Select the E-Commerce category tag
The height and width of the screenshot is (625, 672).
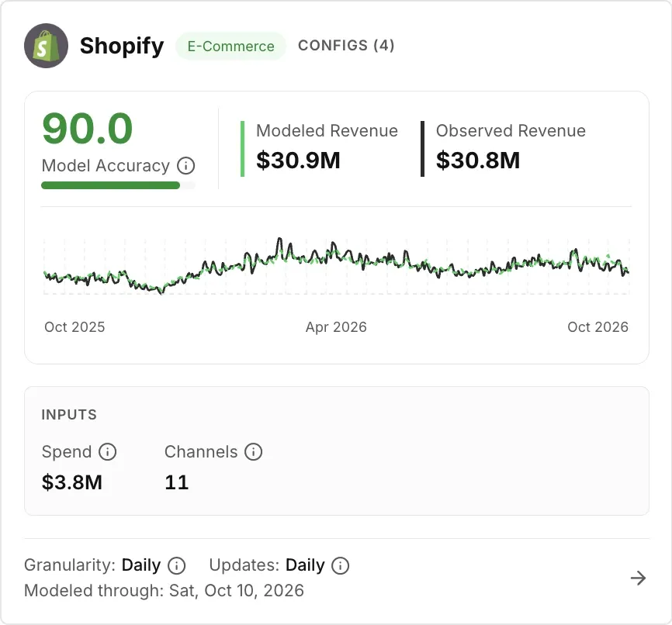click(230, 46)
